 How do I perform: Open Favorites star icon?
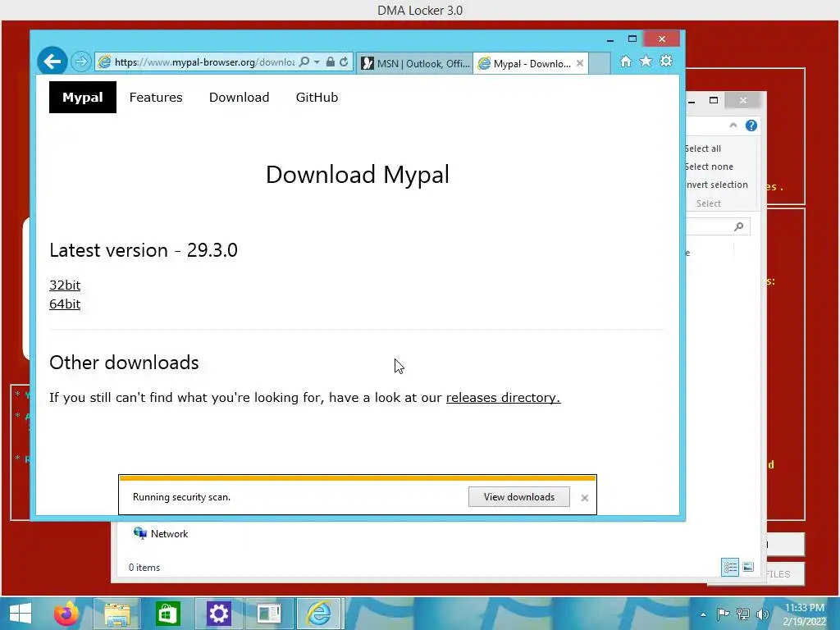[x=646, y=62]
